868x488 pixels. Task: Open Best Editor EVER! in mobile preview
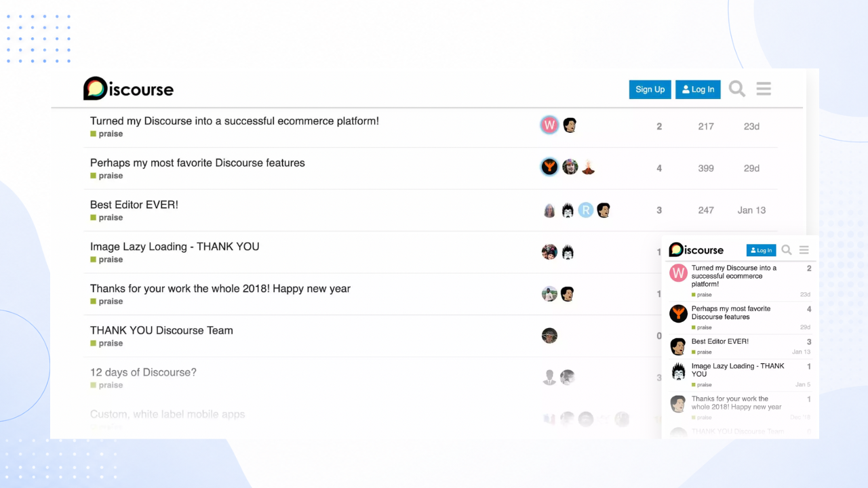[x=720, y=342]
